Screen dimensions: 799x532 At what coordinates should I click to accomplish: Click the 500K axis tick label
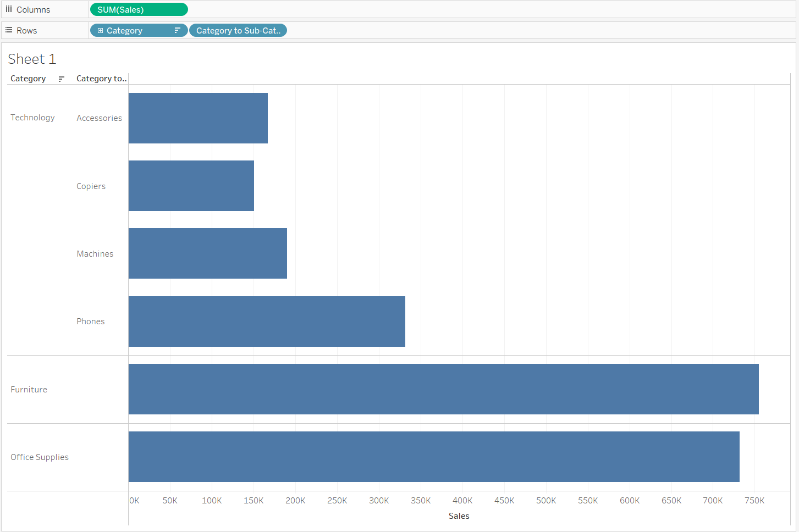point(546,501)
